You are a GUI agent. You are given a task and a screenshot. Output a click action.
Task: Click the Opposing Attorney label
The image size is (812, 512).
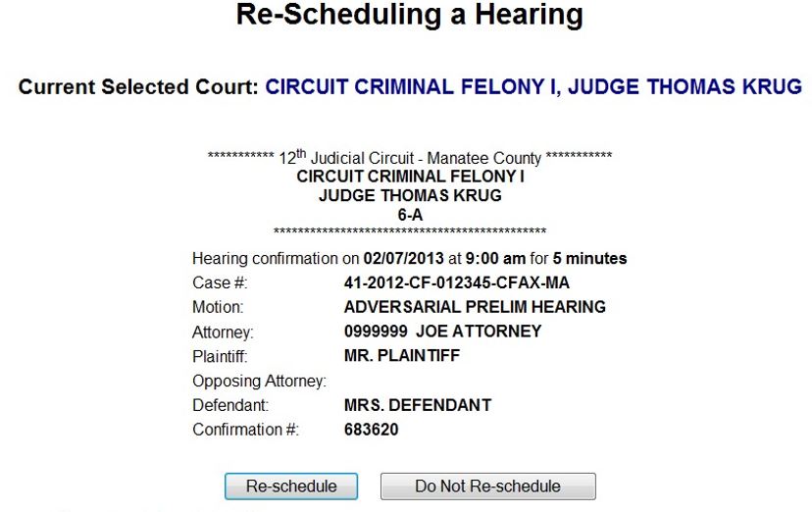click(259, 381)
